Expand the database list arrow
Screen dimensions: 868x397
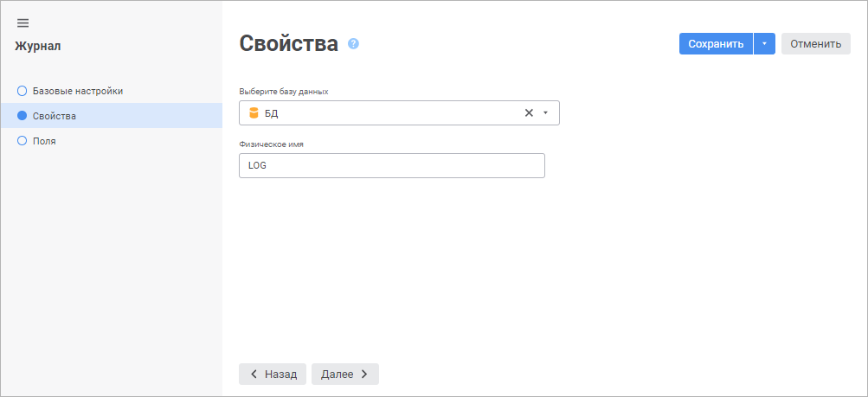tap(545, 113)
